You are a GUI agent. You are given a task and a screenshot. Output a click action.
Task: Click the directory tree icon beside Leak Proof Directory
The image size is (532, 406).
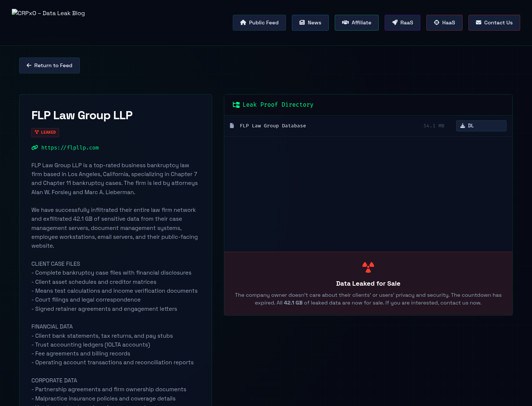click(x=236, y=105)
